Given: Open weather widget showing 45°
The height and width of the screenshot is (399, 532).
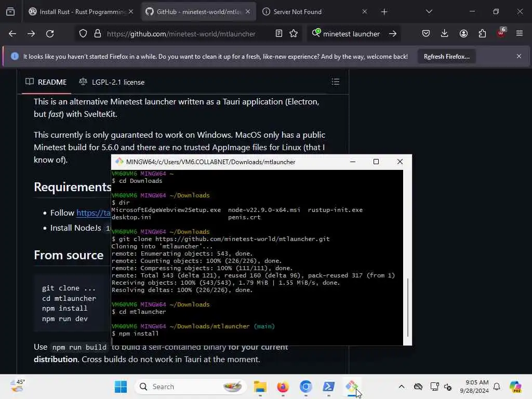Looking at the screenshot, I should pyautogui.click(x=17, y=387).
